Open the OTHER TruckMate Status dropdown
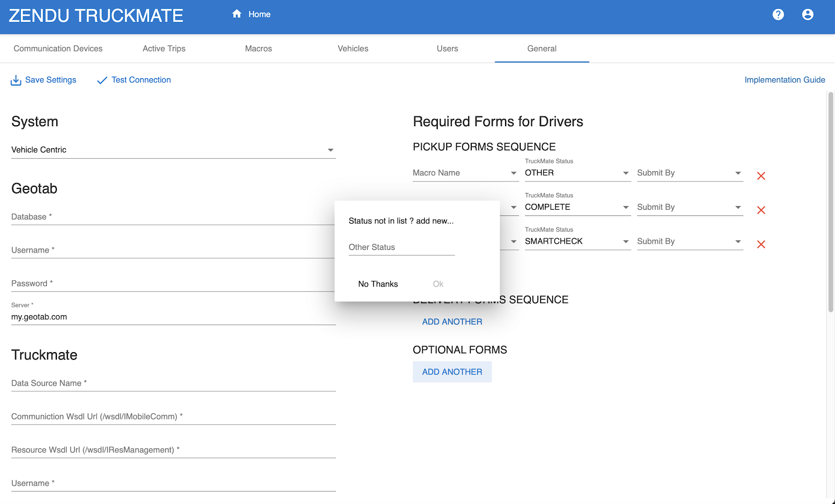 (x=578, y=173)
